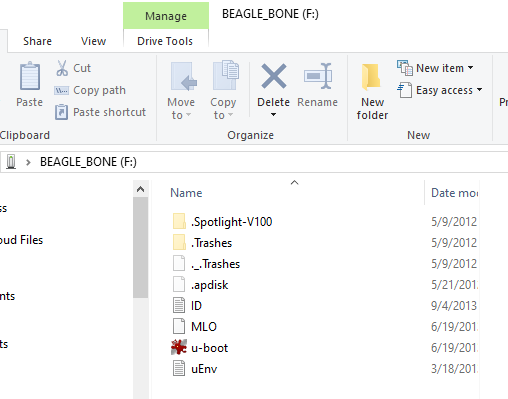Select the ID file name
This screenshot has width=508, height=399.
click(x=196, y=306)
